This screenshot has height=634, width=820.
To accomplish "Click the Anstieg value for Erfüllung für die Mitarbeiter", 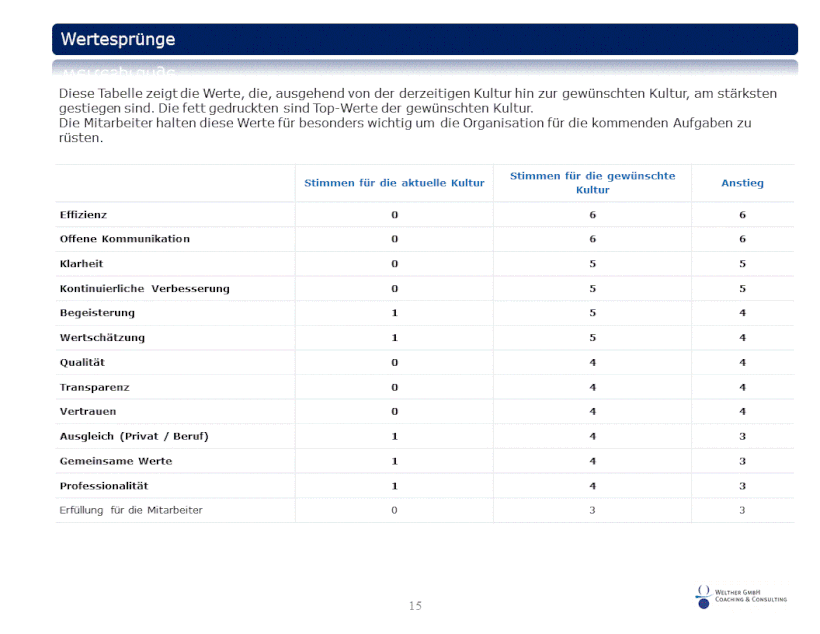I will (742, 510).
